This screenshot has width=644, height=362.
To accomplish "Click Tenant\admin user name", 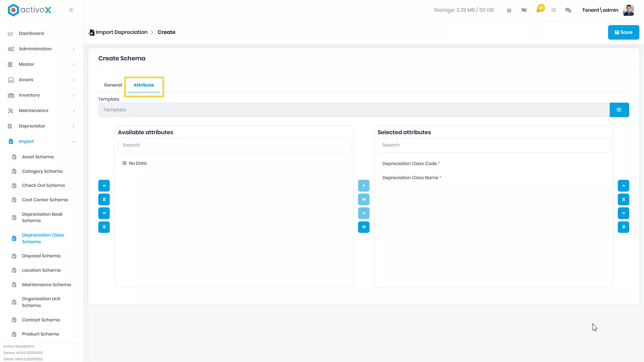I will pyautogui.click(x=600, y=10).
